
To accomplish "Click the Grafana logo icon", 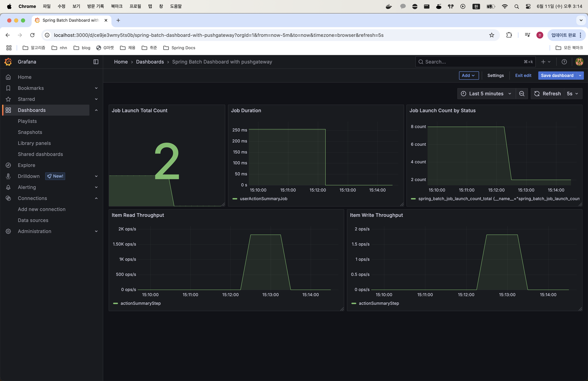I will (8, 62).
